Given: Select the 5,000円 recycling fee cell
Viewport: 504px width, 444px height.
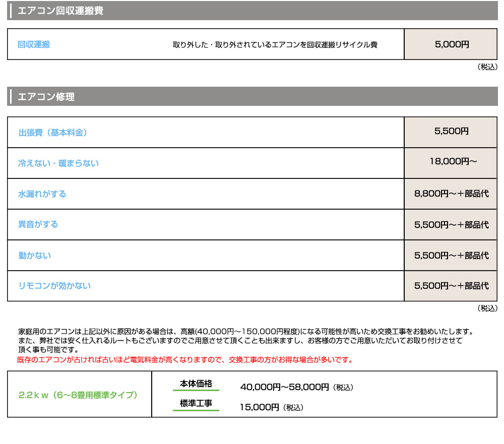Looking at the screenshot, I should 450,44.
